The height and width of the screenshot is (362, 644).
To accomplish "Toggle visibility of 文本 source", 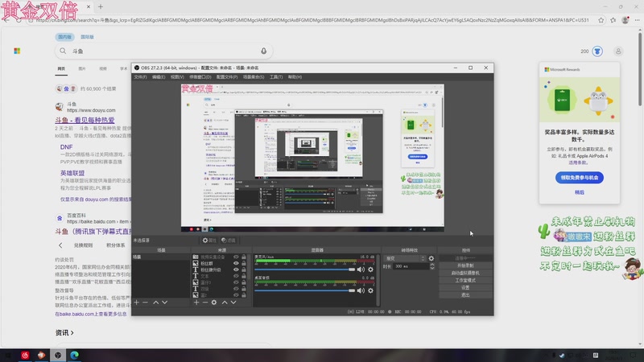I will click(236, 276).
